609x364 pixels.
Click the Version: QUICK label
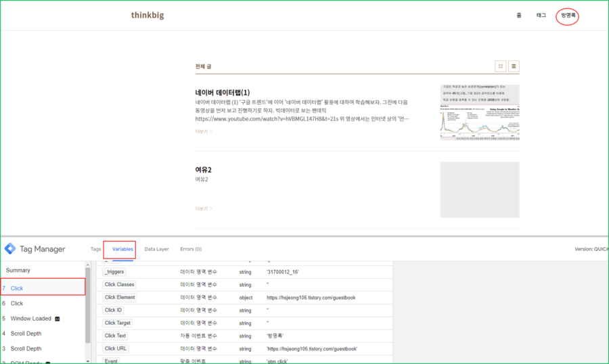click(x=591, y=249)
